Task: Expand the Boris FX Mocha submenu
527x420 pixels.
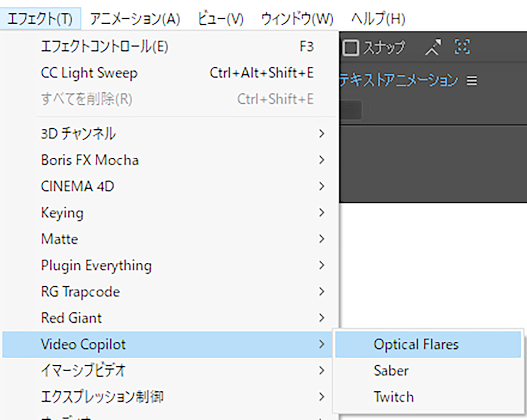Action: tap(170, 160)
